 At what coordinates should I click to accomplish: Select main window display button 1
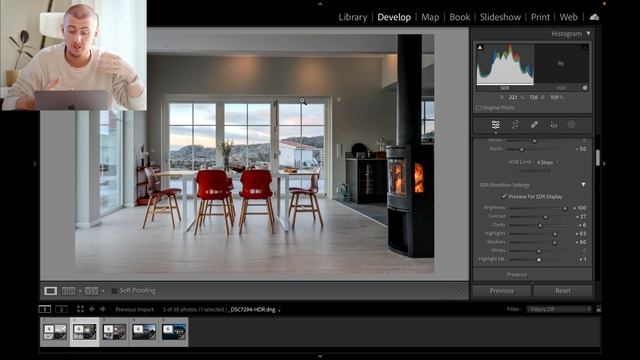point(45,309)
